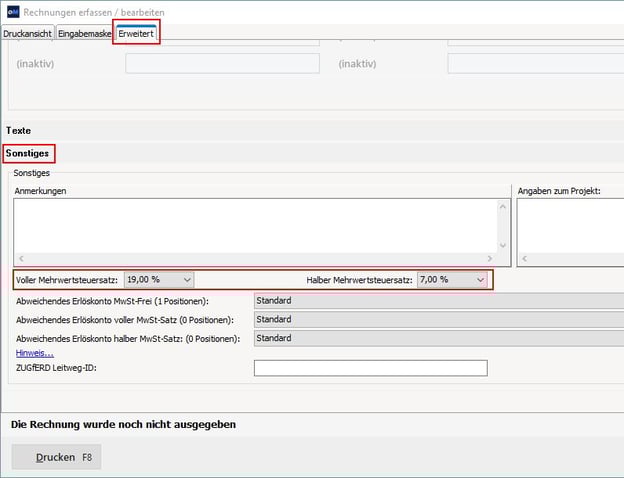Open the Hinweis... link
Image resolution: width=624 pixels, height=478 pixels.
(35, 353)
